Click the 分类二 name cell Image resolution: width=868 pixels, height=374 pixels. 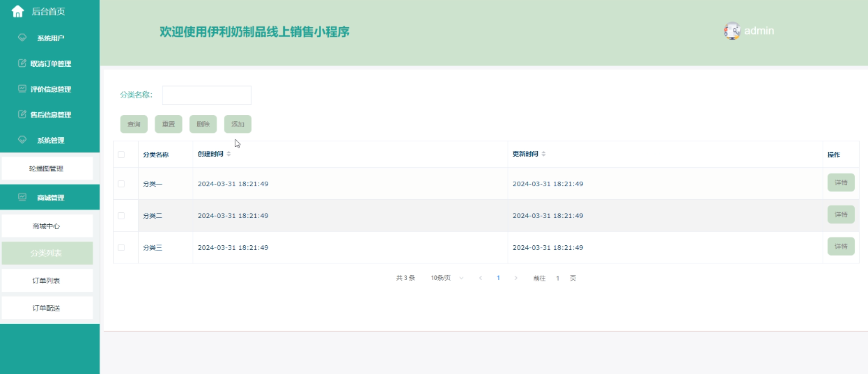tap(165, 216)
